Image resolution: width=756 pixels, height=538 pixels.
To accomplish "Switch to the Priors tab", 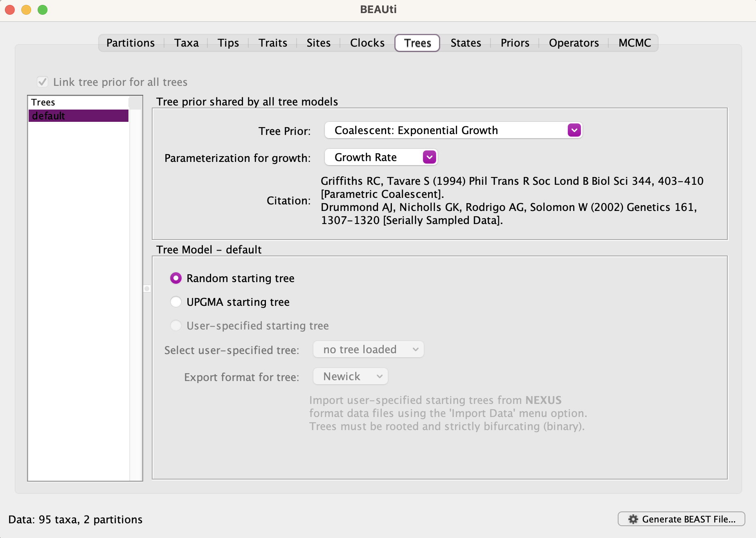I will (x=515, y=43).
